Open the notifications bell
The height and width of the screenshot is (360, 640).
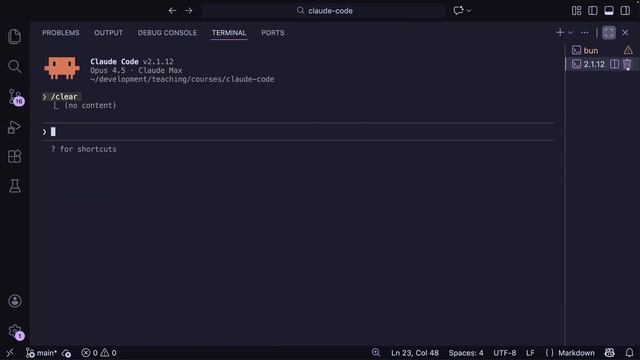click(629, 353)
